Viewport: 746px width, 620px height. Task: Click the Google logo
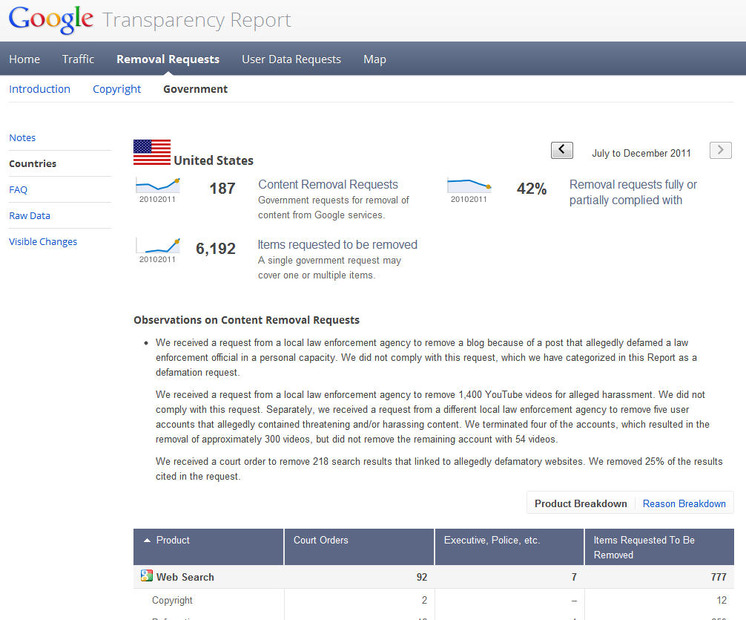51,20
